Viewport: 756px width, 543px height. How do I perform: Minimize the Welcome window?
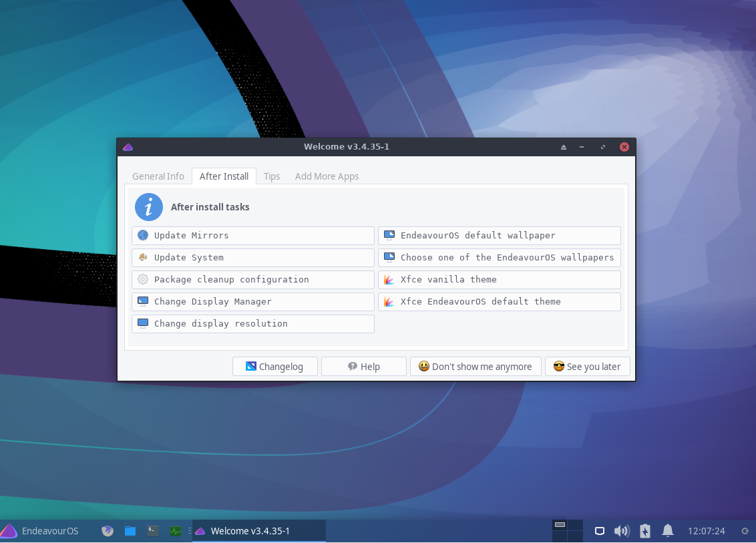click(x=582, y=147)
